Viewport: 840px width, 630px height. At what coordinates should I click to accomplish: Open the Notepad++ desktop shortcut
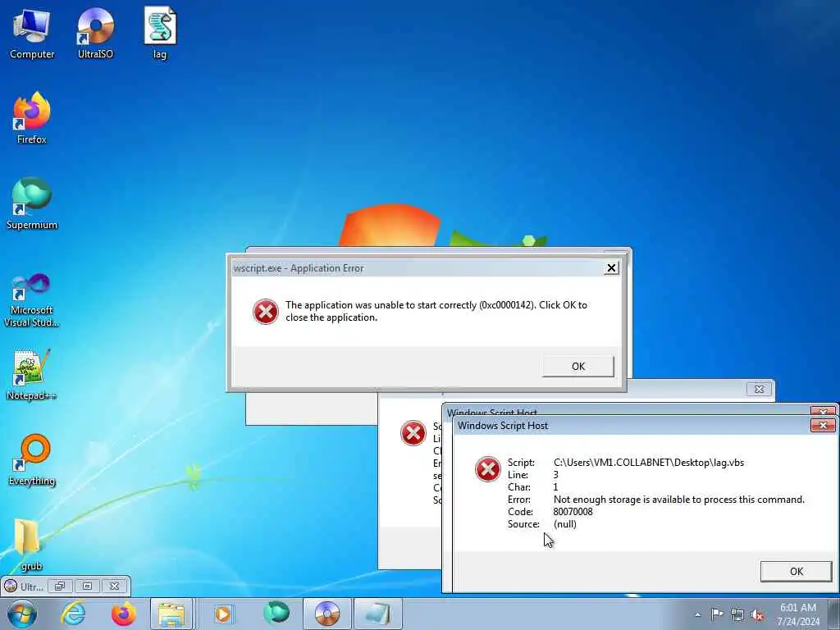point(32,375)
